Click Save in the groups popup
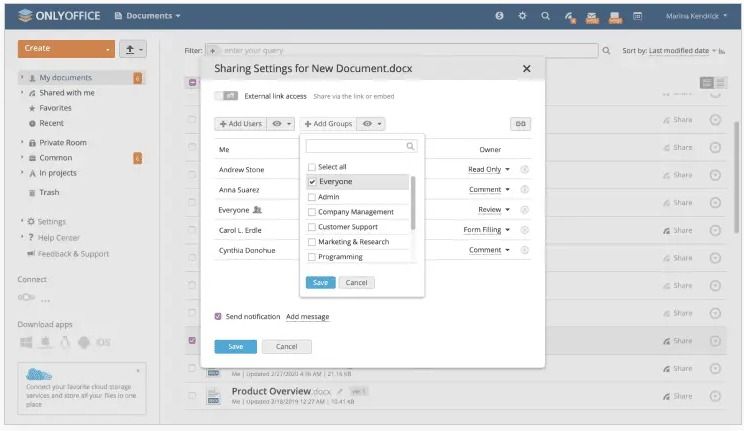The height and width of the screenshot is (431, 744). coord(320,282)
